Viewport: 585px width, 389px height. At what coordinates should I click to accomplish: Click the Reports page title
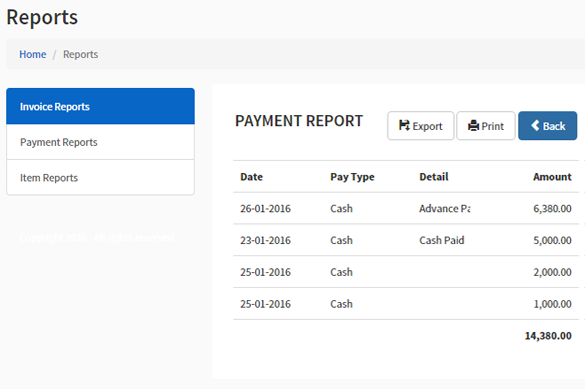click(x=42, y=18)
